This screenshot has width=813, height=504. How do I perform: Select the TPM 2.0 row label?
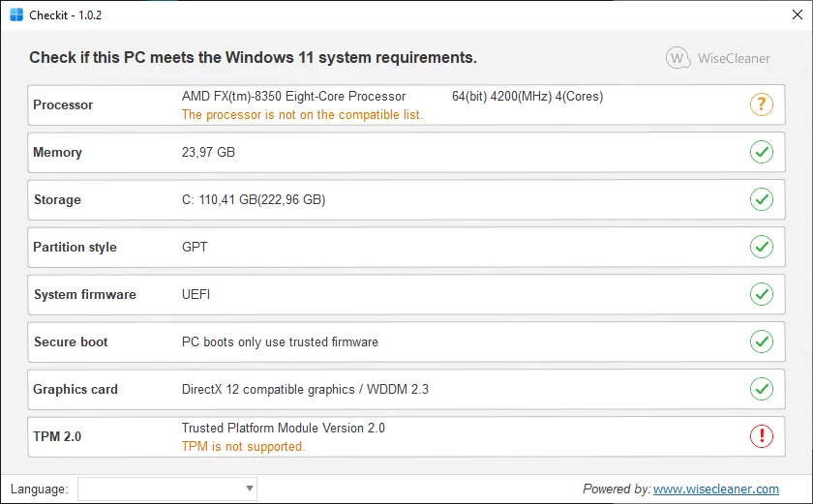pos(57,436)
